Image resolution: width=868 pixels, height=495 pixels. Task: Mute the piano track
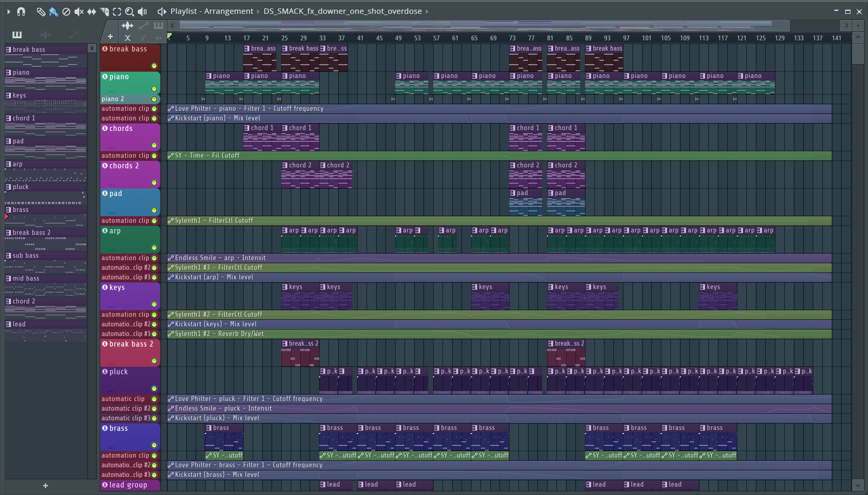tap(154, 89)
